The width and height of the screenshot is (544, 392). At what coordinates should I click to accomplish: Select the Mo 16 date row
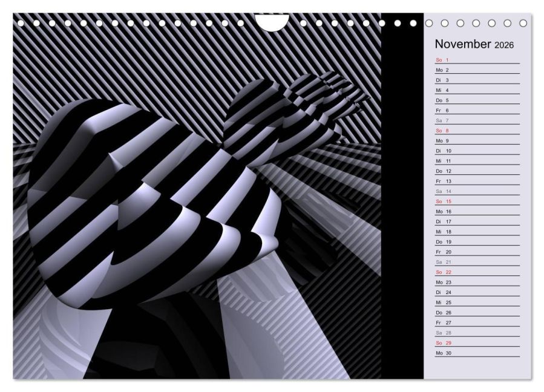[477, 212]
